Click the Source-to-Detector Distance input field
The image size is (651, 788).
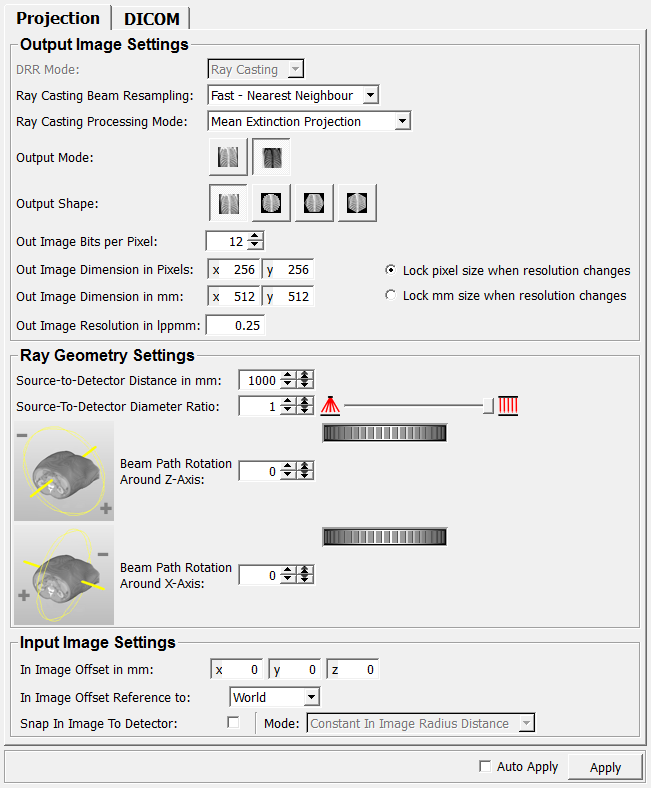point(257,380)
